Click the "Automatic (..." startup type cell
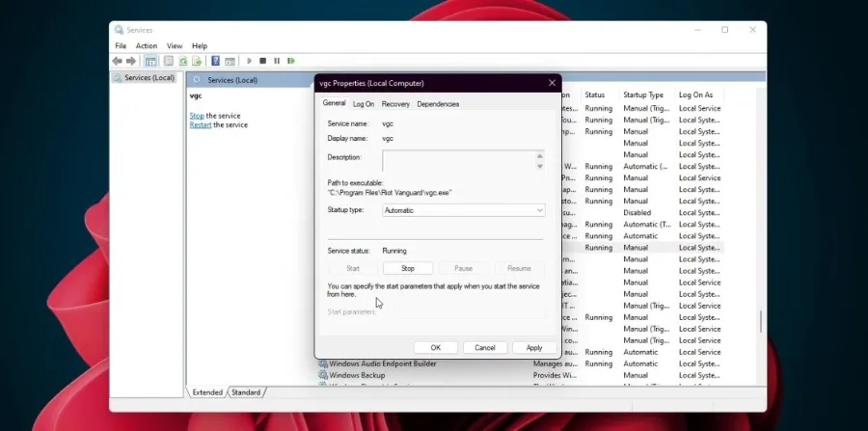The height and width of the screenshot is (431, 868). [645, 166]
